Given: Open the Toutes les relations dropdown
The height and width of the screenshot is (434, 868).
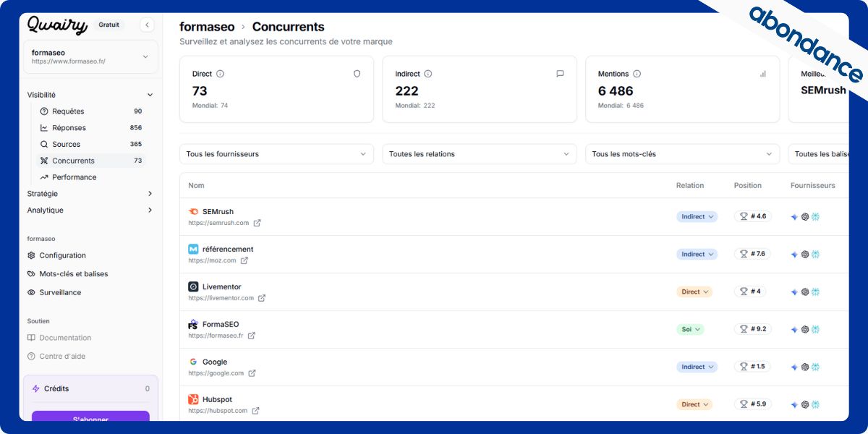Looking at the screenshot, I should point(480,154).
